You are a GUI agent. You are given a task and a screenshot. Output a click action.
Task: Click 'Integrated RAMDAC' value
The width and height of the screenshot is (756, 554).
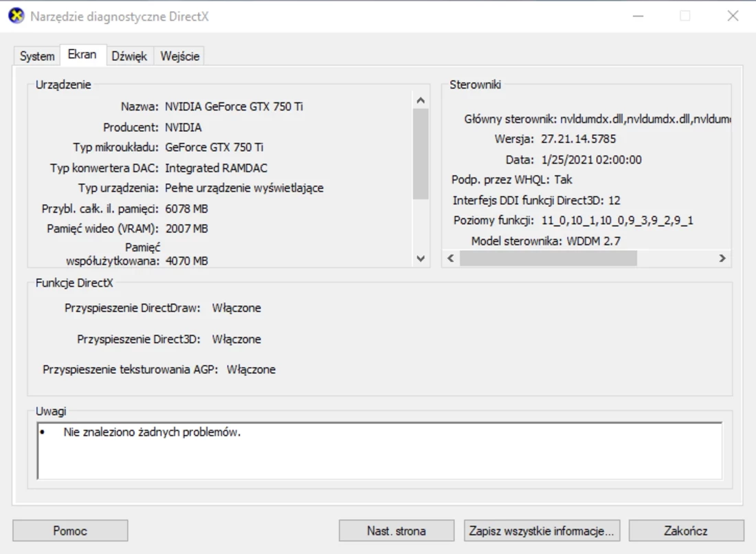[x=216, y=168]
